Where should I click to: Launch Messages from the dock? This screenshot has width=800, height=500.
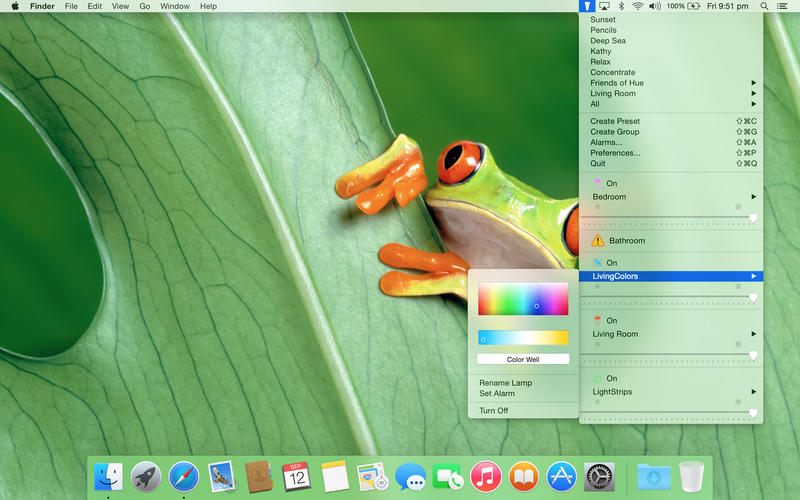pos(410,476)
